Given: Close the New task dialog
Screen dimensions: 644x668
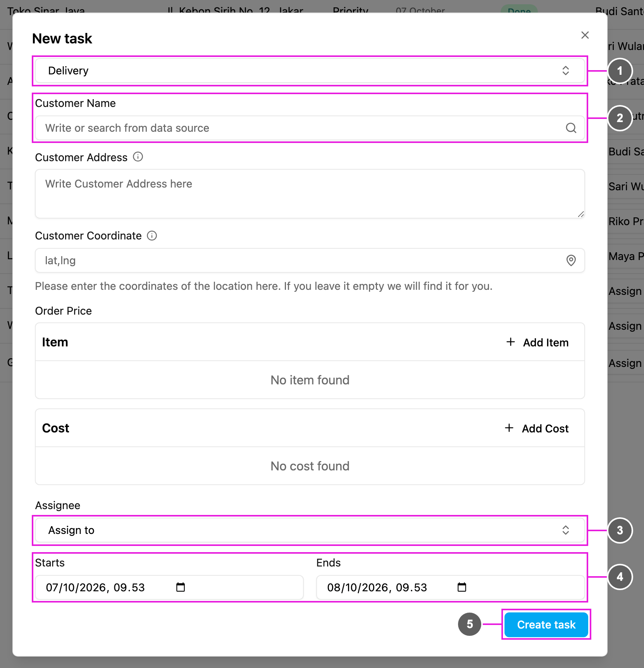Looking at the screenshot, I should [x=585, y=35].
